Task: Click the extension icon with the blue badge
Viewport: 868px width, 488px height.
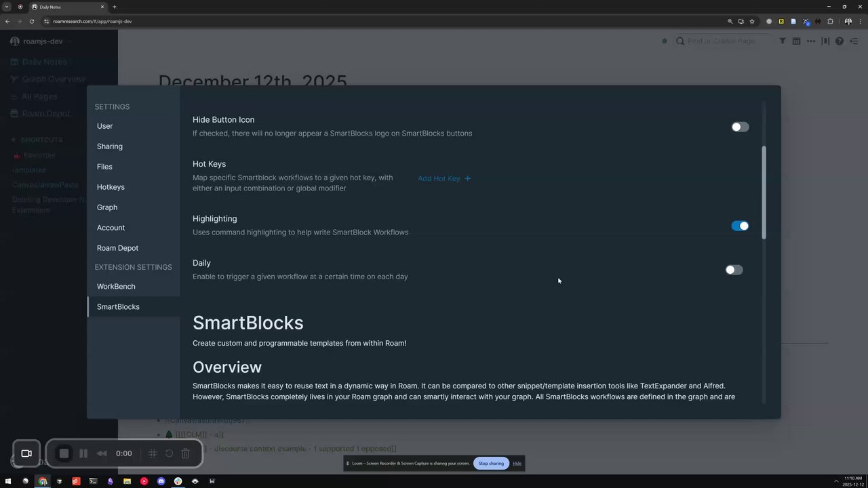Action: [x=806, y=21]
